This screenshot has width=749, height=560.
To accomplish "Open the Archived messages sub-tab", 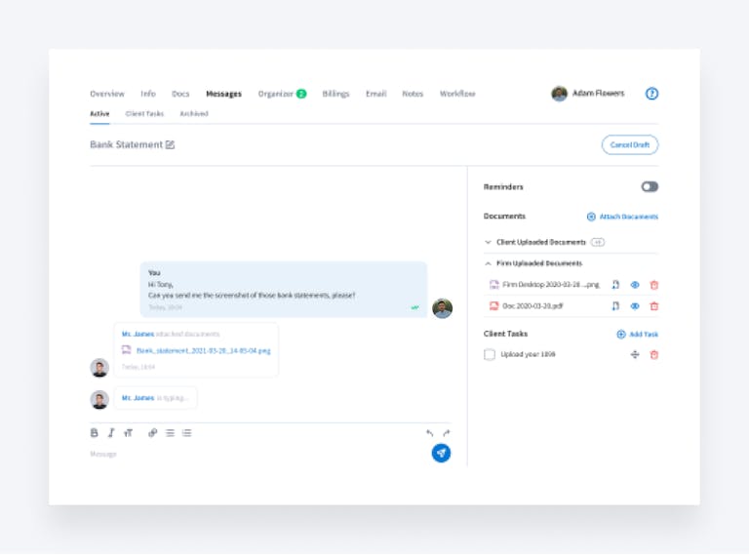I will click(193, 114).
